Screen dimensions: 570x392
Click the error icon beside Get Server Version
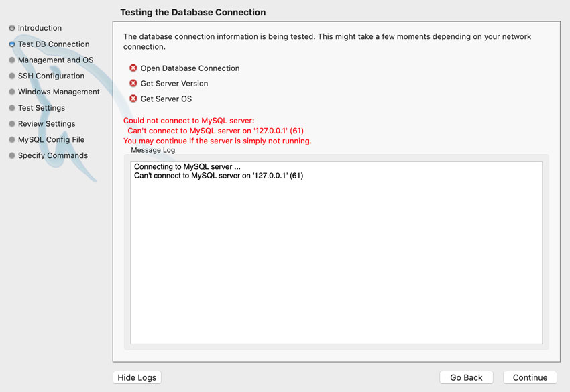pos(133,84)
